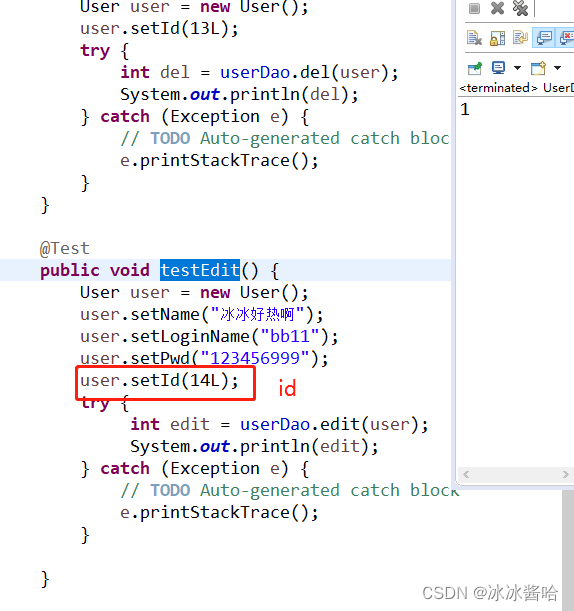Click console horizontal scrollbar right arrow
This screenshot has height=611, width=574.
(566, 474)
